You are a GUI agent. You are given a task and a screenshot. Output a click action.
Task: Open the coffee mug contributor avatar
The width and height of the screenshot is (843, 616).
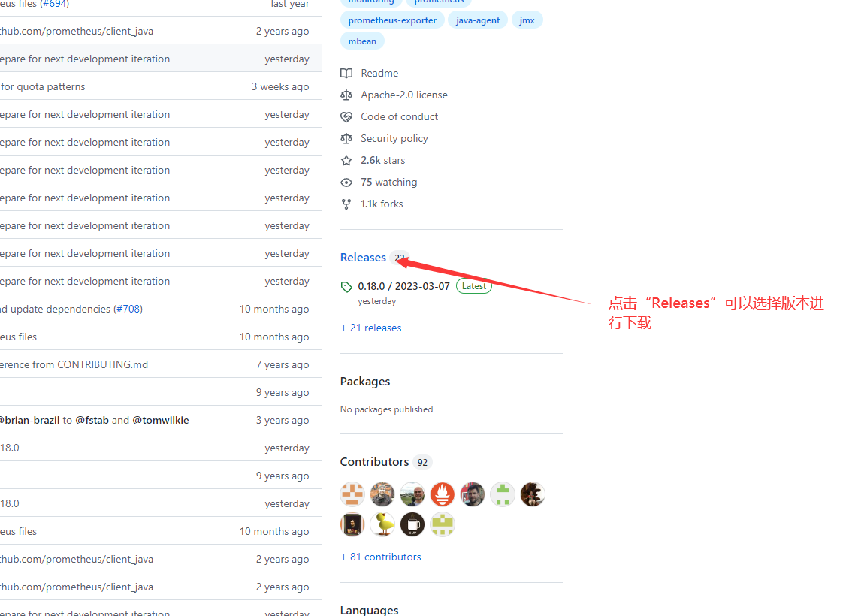[412, 524]
